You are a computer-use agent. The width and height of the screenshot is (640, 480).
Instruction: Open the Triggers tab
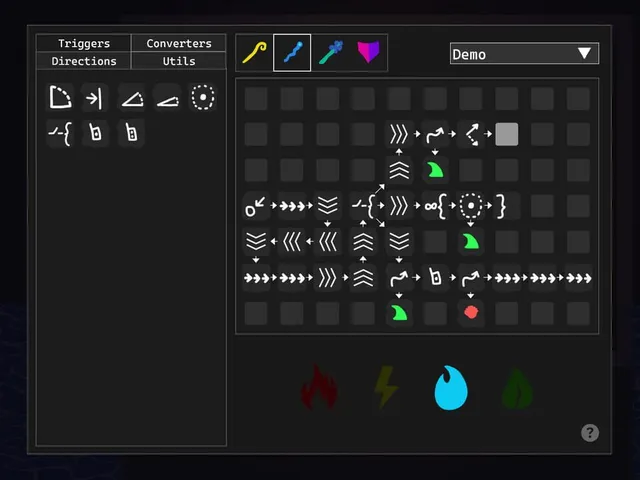(x=84, y=43)
